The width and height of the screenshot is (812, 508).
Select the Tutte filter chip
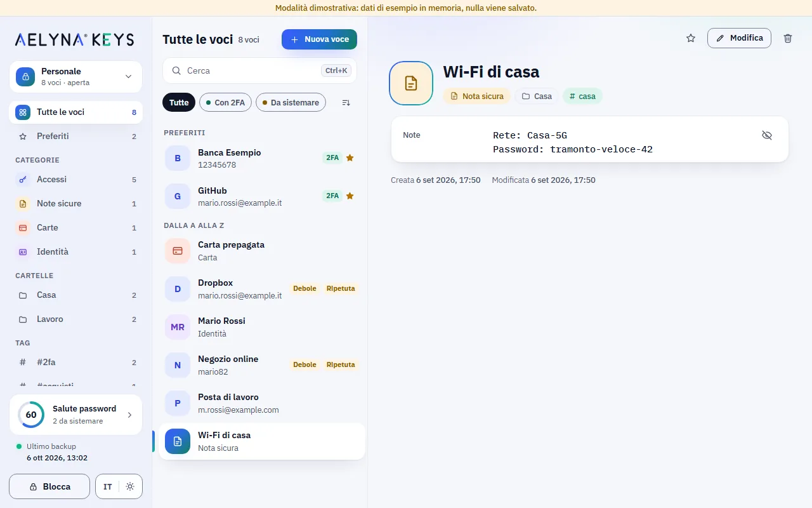point(179,102)
